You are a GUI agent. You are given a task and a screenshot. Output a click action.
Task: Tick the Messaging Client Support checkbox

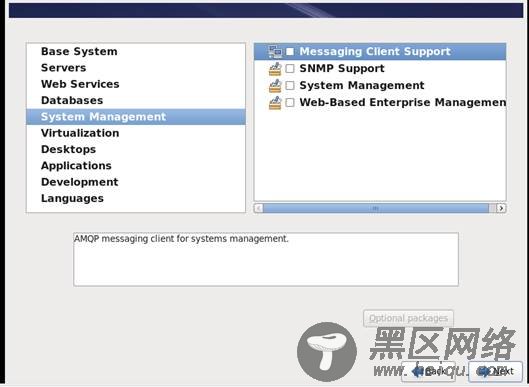[x=290, y=52]
